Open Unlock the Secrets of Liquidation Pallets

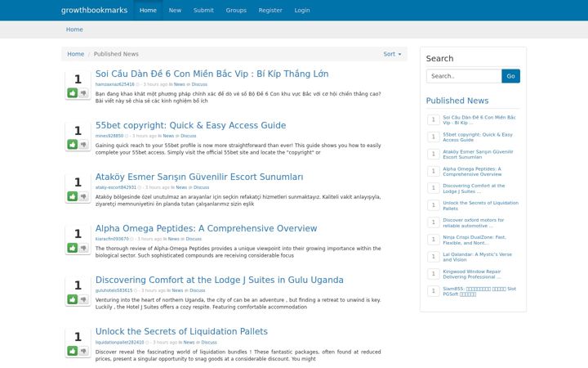[x=181, y=331]
